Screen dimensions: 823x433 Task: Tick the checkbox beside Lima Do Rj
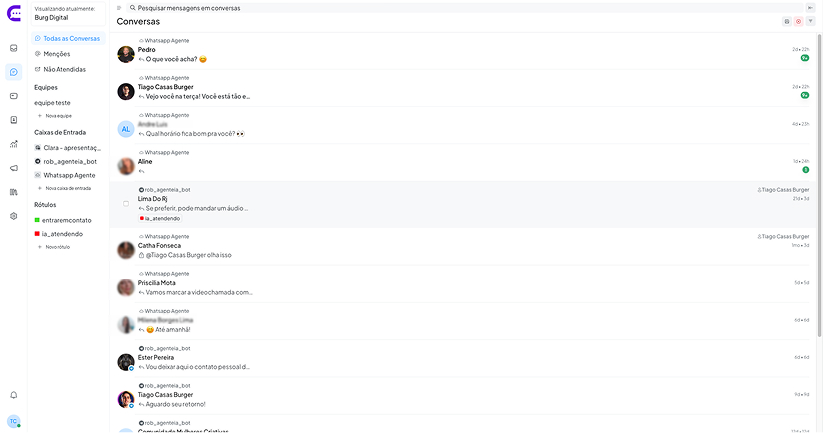coord(126,203)
